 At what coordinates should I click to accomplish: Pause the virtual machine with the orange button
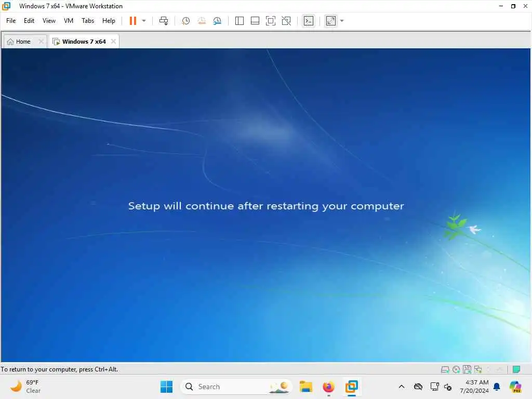(132, 21)
